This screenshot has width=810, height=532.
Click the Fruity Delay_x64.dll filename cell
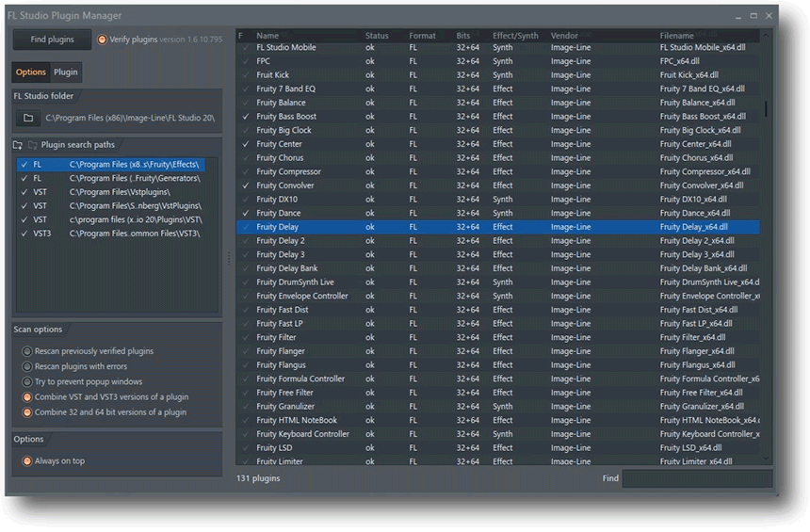tap(694, 227)
